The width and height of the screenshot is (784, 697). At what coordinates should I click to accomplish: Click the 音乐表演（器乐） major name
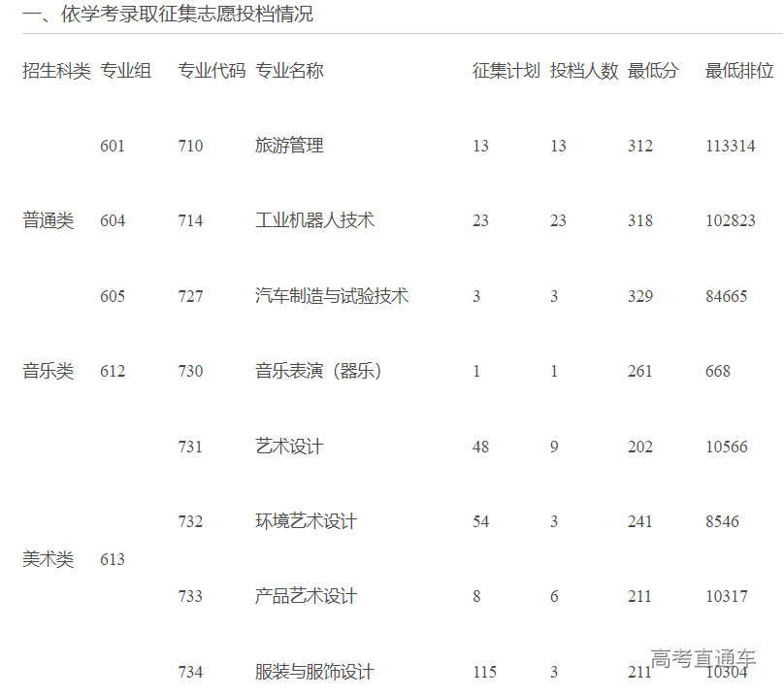pyautogui.click(x=318, y=371)
